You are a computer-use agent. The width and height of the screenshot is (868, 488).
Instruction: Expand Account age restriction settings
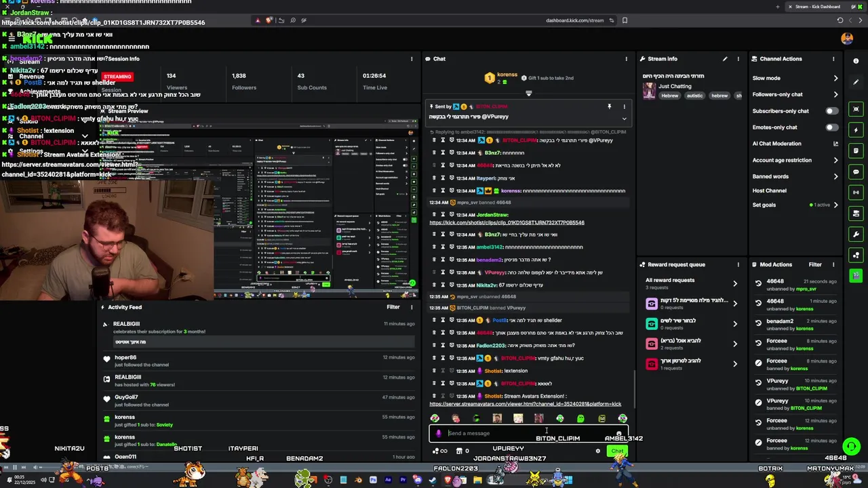point(835,161)
